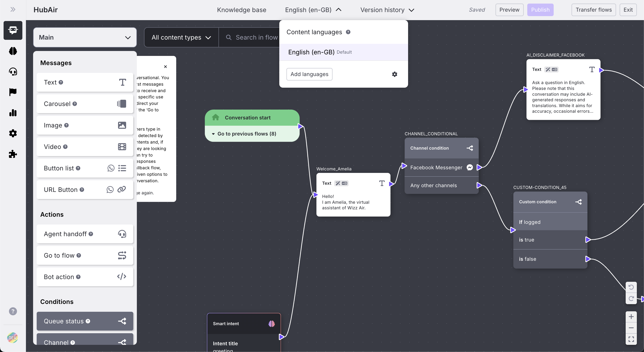
Task: Open the analytics bar chart icon
Action: point(13,113)
